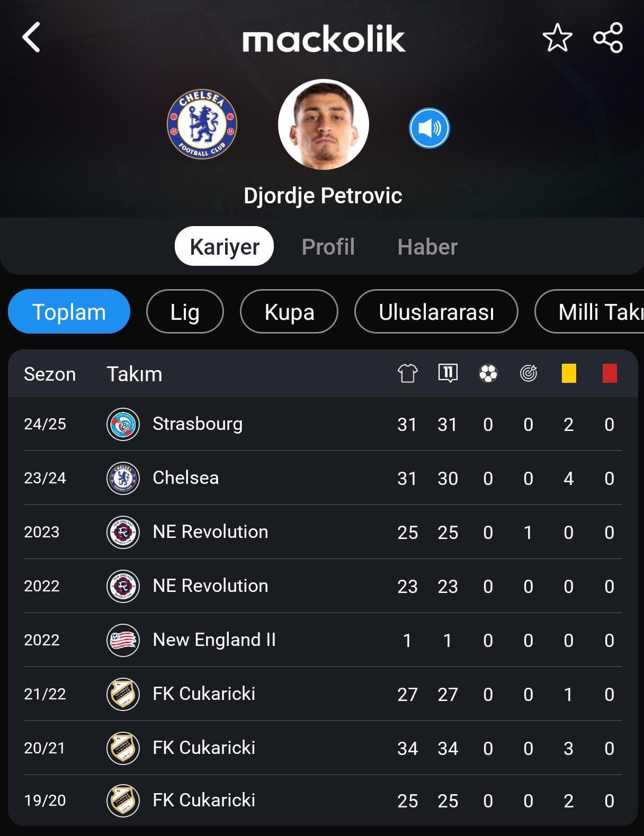
Task: Open the share icon in the header
Action: 608,38
